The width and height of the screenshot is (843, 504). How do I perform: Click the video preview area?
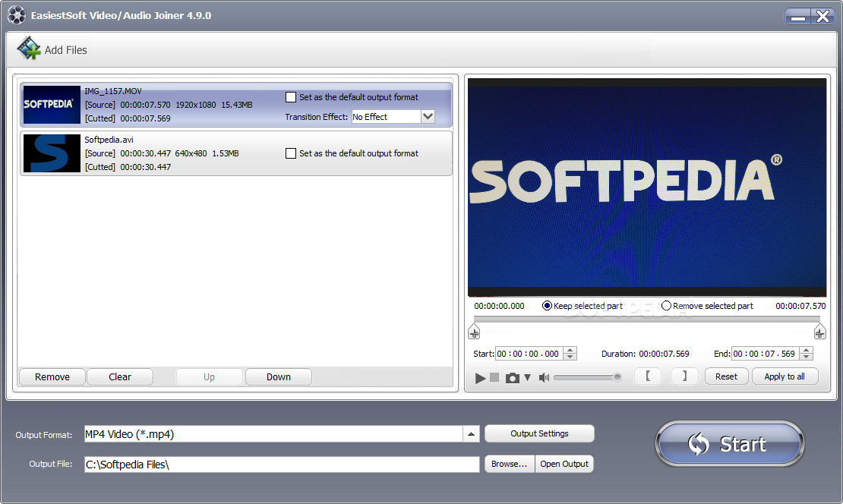647,187
